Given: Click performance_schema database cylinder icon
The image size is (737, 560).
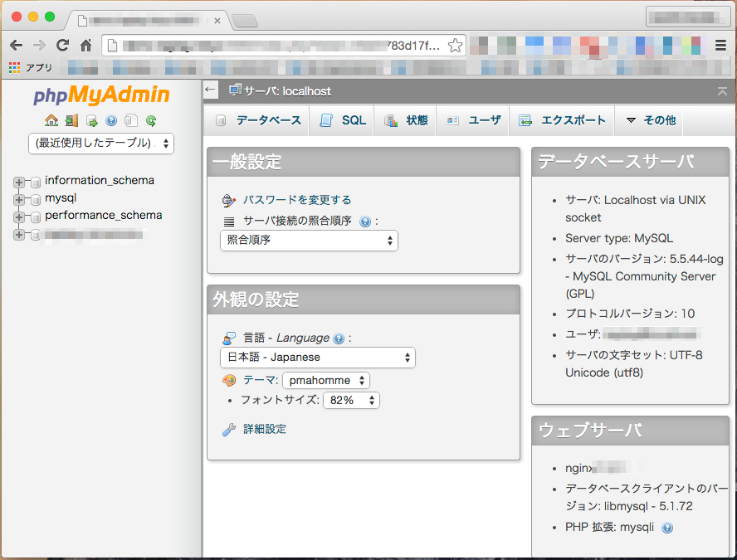Looking at the screenshot, I should coord(36,217).
